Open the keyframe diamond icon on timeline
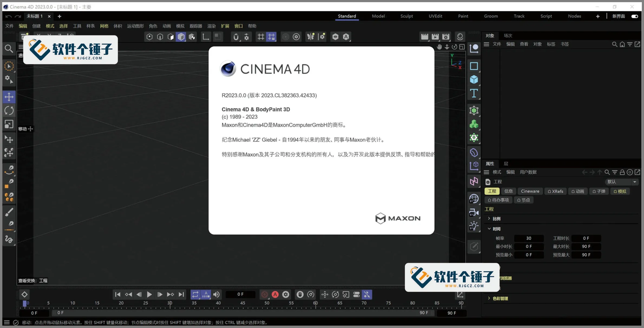 click(x=24, y=294)
